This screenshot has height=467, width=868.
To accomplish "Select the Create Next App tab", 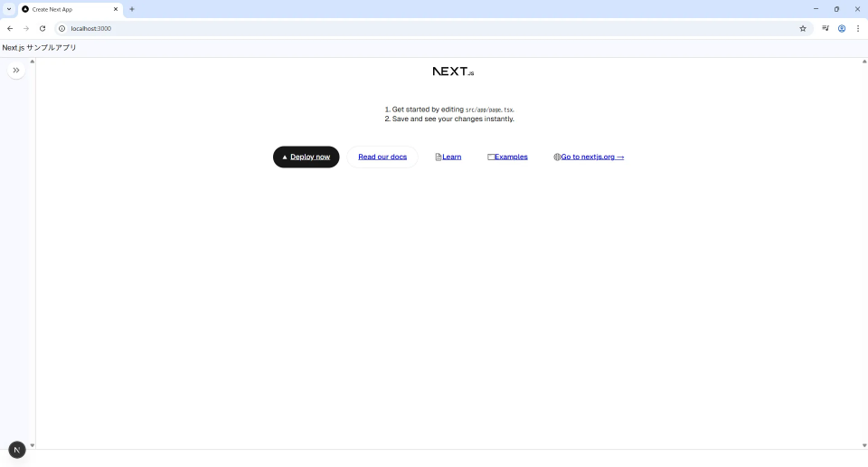I will click(71, 9).
